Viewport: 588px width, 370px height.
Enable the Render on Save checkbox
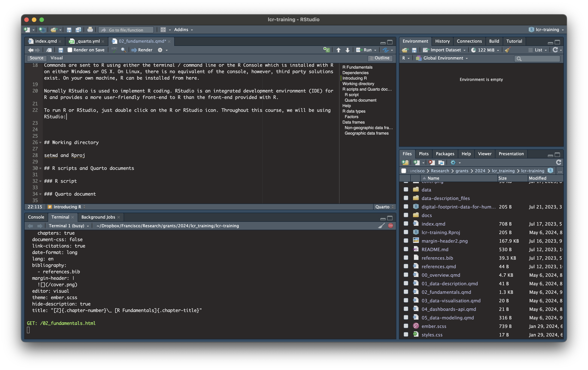coord(70,50)
